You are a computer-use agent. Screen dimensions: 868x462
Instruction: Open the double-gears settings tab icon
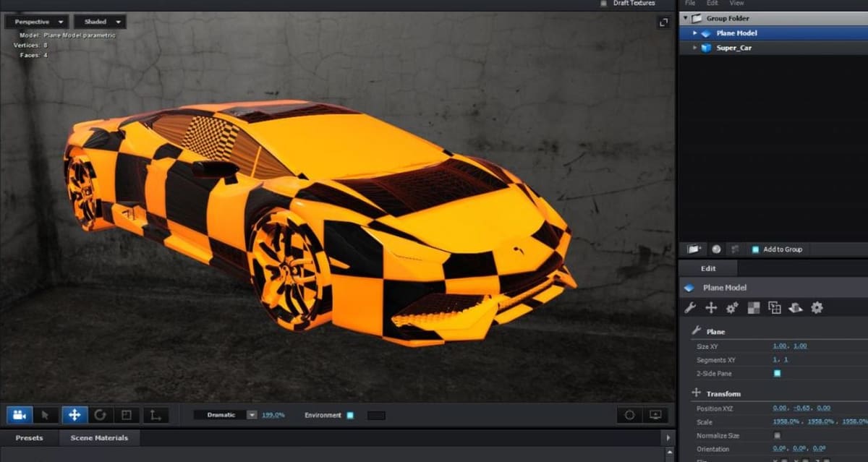coord(732,308)
